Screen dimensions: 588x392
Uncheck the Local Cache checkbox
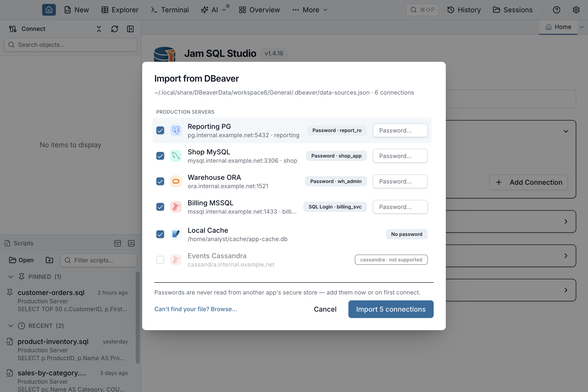tap(160, 234)
